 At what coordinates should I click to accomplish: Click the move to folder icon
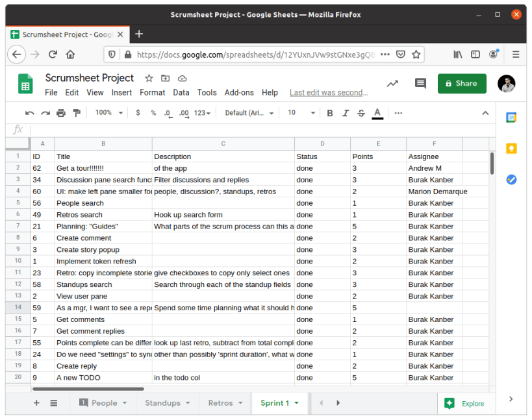point(165,79)
